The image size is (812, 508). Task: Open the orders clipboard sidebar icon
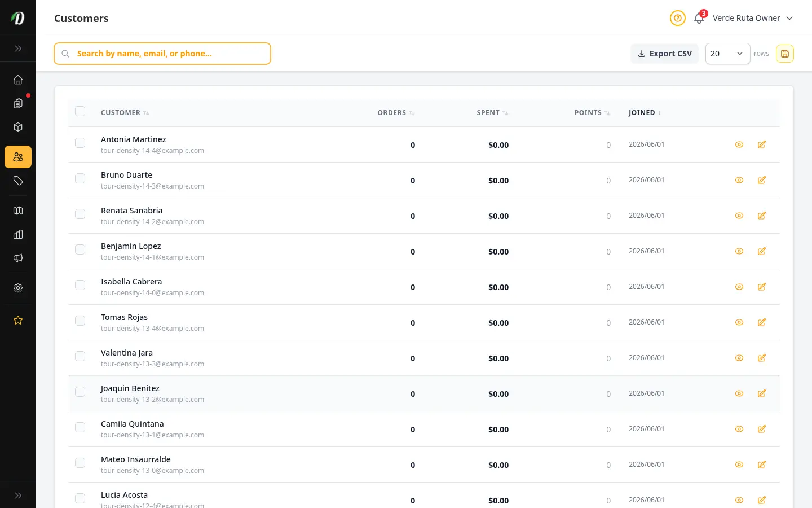[x=18, y=103]
